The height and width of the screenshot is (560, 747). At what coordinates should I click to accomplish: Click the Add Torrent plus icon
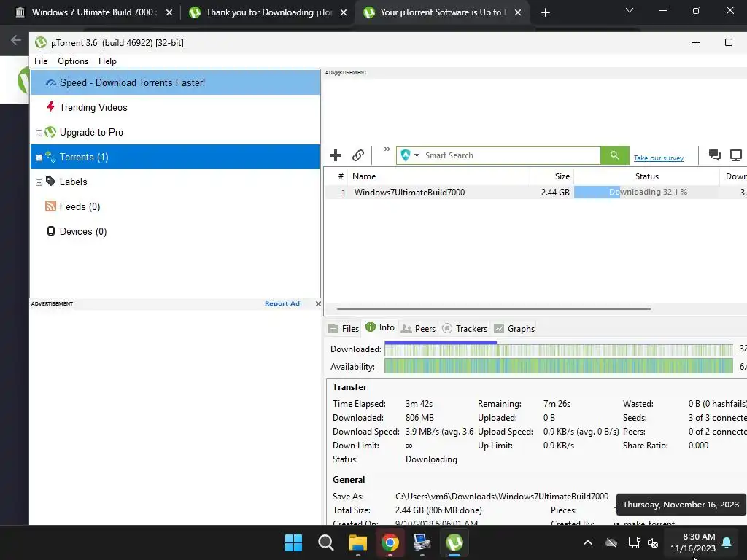pyautogui.click(x=336, y=155)
